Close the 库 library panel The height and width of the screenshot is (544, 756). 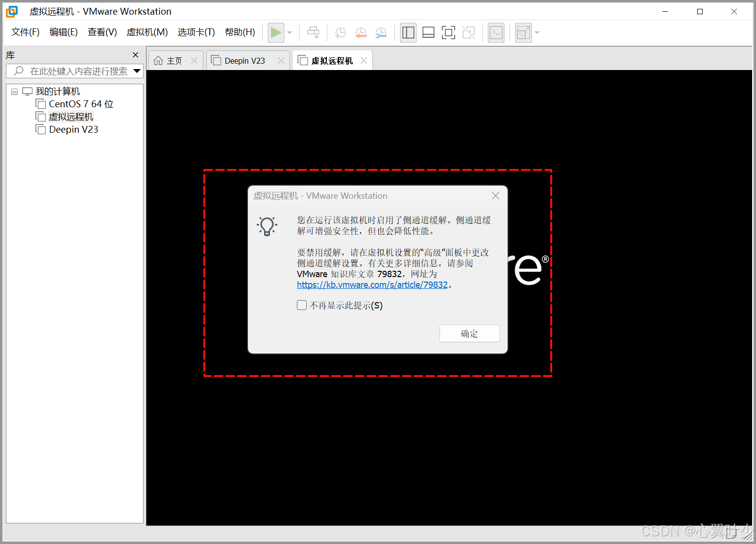[136, 55]
